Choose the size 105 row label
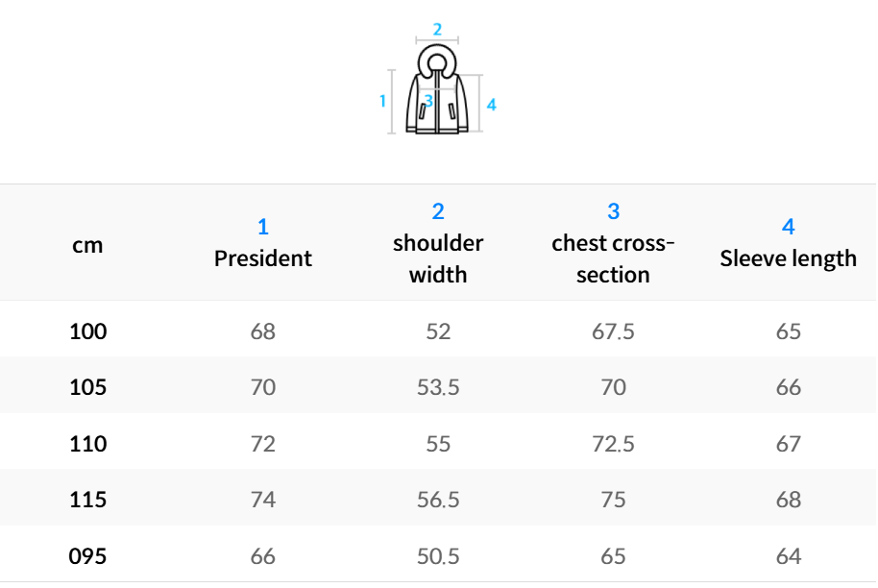 point(87,388)
